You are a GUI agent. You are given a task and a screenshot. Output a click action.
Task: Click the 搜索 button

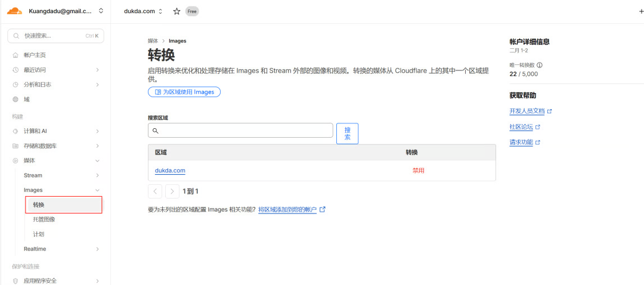[x=347, y=134]
